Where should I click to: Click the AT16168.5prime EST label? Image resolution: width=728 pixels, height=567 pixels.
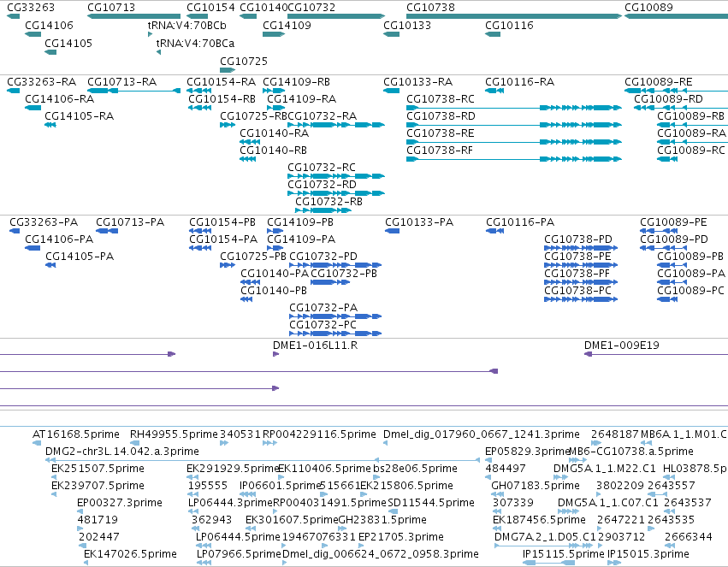[x=76, y=434]
